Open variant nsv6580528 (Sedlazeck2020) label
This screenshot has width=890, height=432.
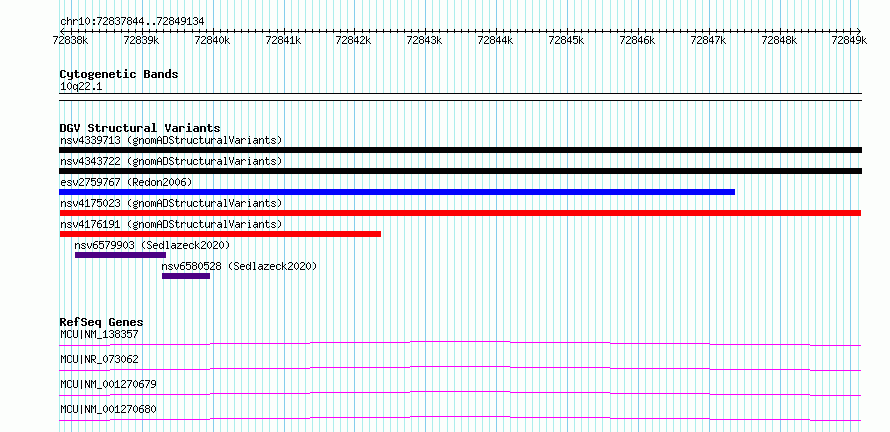pyautogui.click(x=239, y=266)
